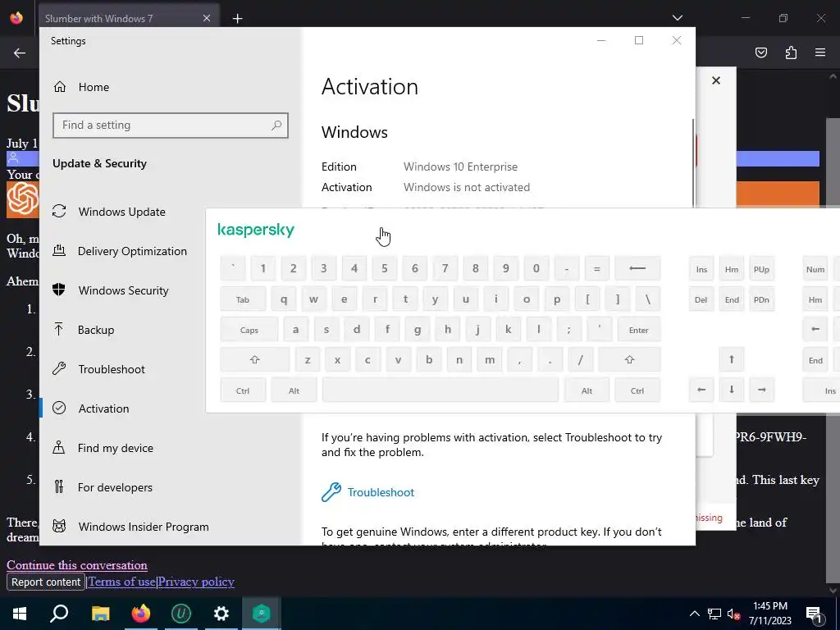The width and height of the screenshot is (840, 630).
Task: Click Ins key above Del key
Action: [701, 269]
